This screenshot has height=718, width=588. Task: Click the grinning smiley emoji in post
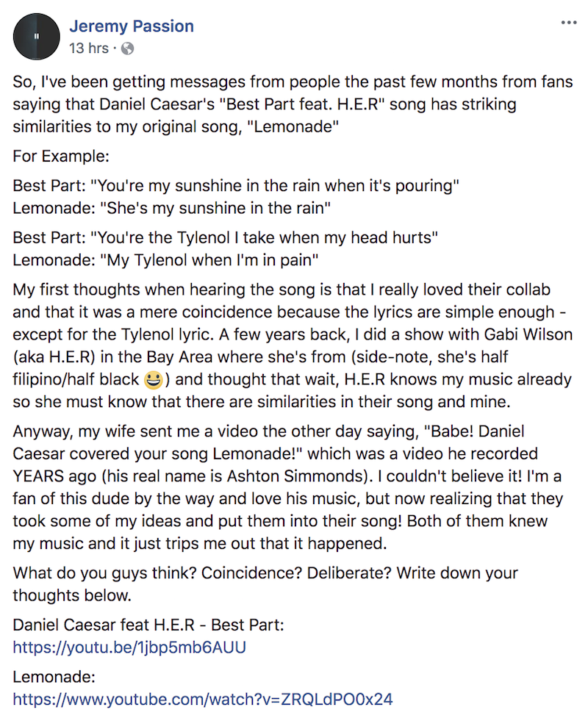pyautogui.click(x=153, y=380)
